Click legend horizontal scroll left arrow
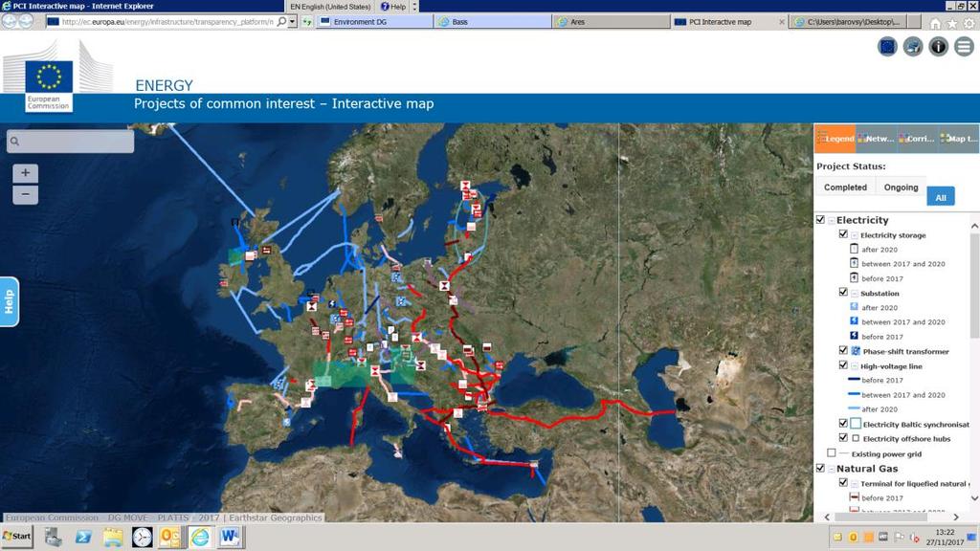This screenshot has height=551, width=980. 828,518
